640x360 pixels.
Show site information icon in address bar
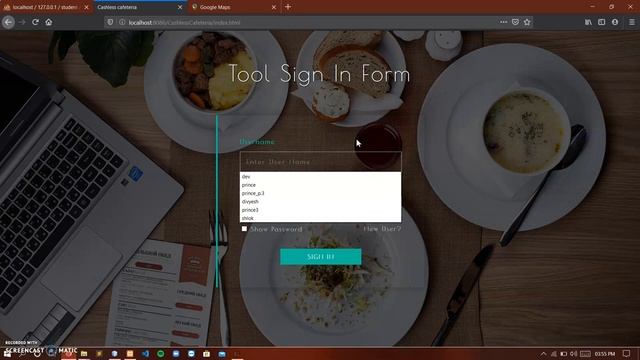click(122, 22)
